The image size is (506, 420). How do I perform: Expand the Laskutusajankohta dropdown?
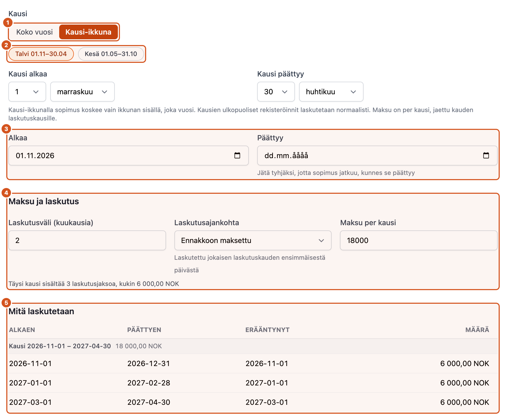tap(253, 240)
